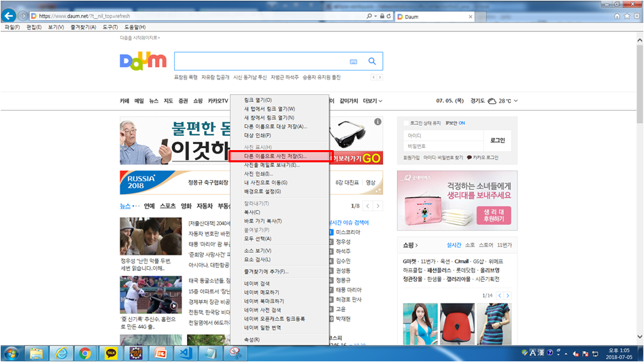Screen dimensions: 644x362
Task: Open 메일 link in Daum navigation
Action: click(x=139, y=101)
